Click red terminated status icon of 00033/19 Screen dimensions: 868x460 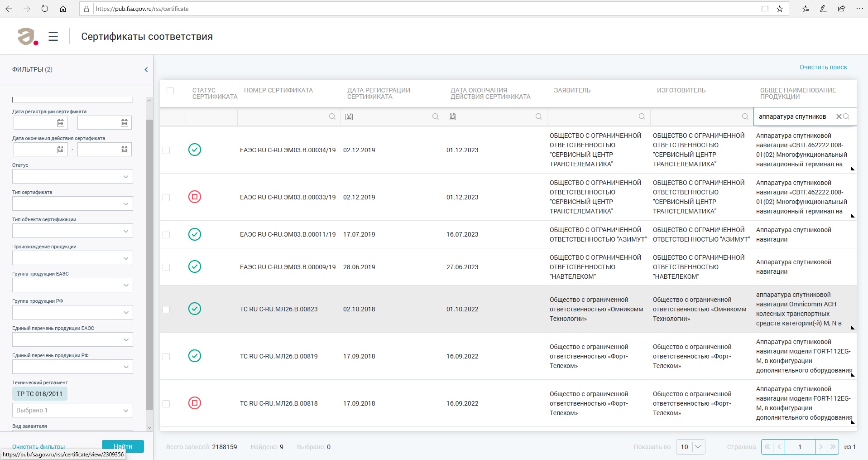(195, 197)
